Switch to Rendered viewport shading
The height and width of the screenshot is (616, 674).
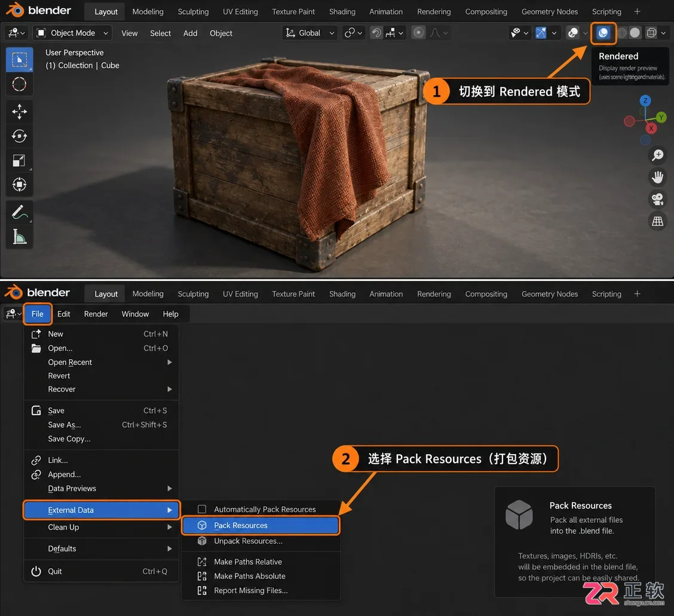pos(603,33)
